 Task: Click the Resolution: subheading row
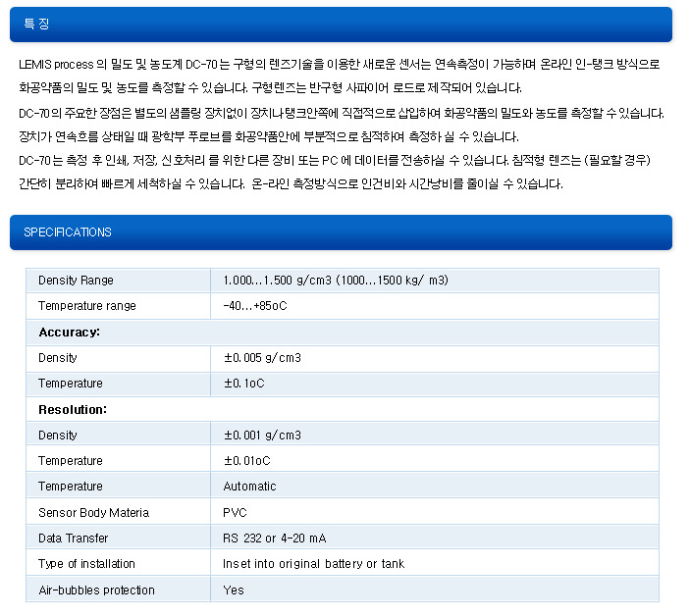(72, 409)
